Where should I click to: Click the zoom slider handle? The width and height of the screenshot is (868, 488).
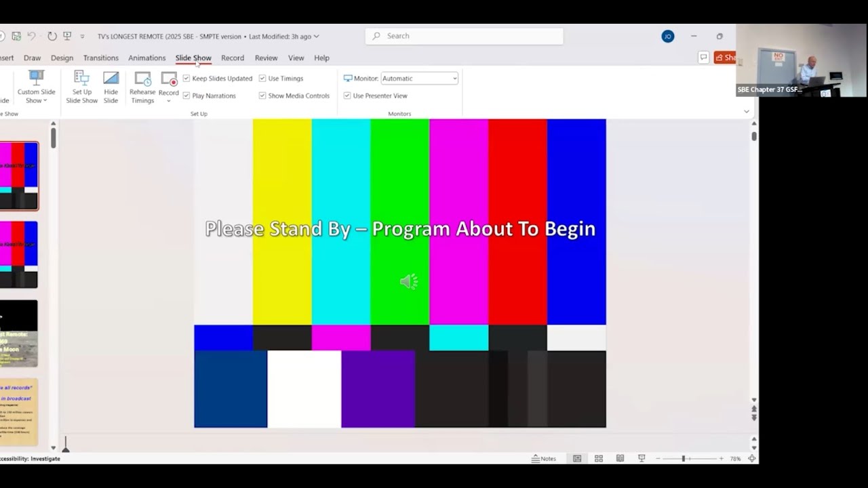click(684, 459)
